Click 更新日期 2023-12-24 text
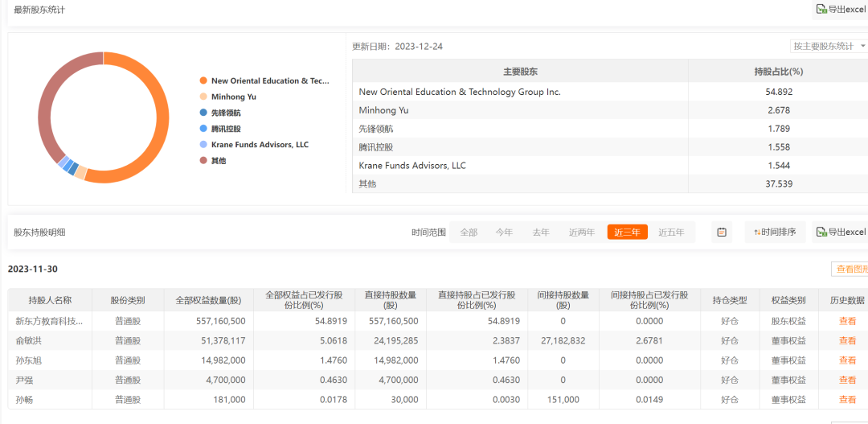The image size is (868, 424). coord(398,47)
